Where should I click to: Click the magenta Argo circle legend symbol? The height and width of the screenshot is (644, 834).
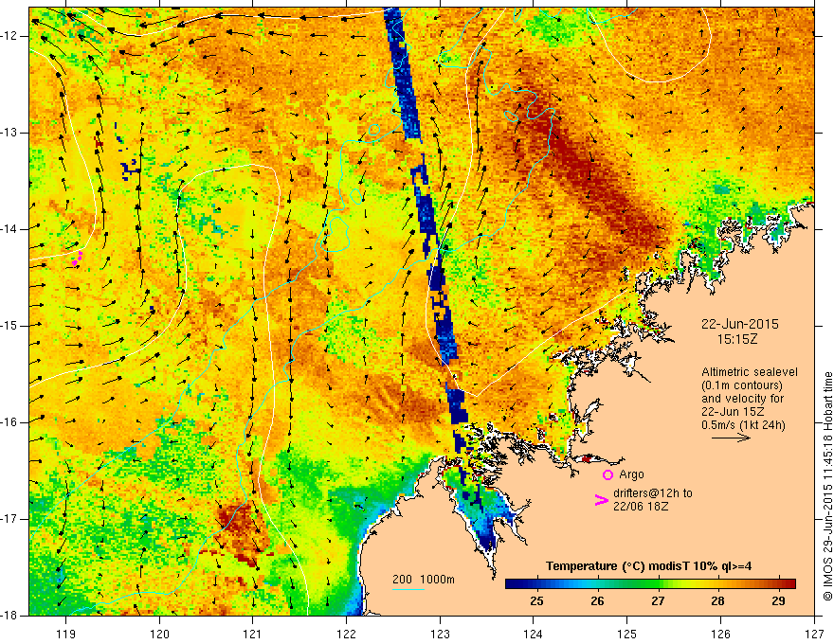coord(607,474)
